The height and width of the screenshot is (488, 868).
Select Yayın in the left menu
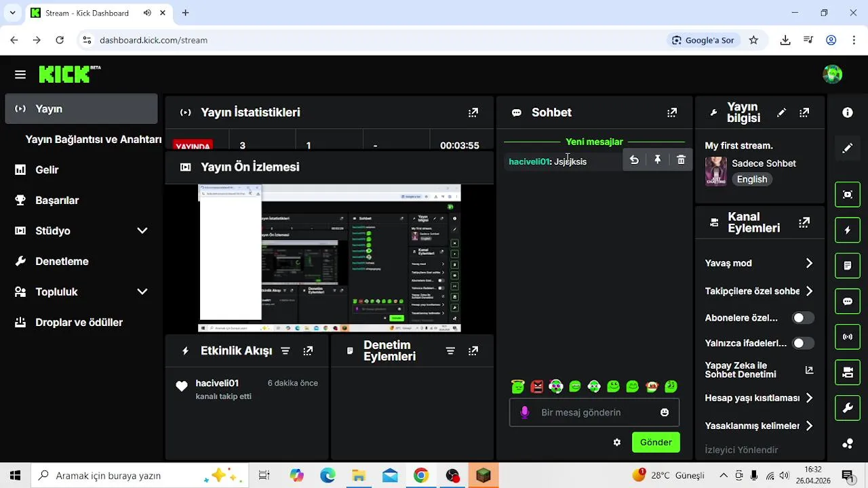81,108
